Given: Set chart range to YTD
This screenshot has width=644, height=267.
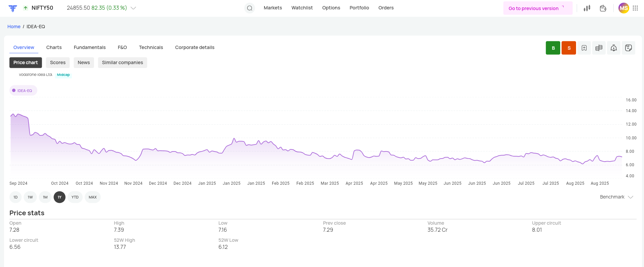Looking at the screenshot, I should (75, 197).
